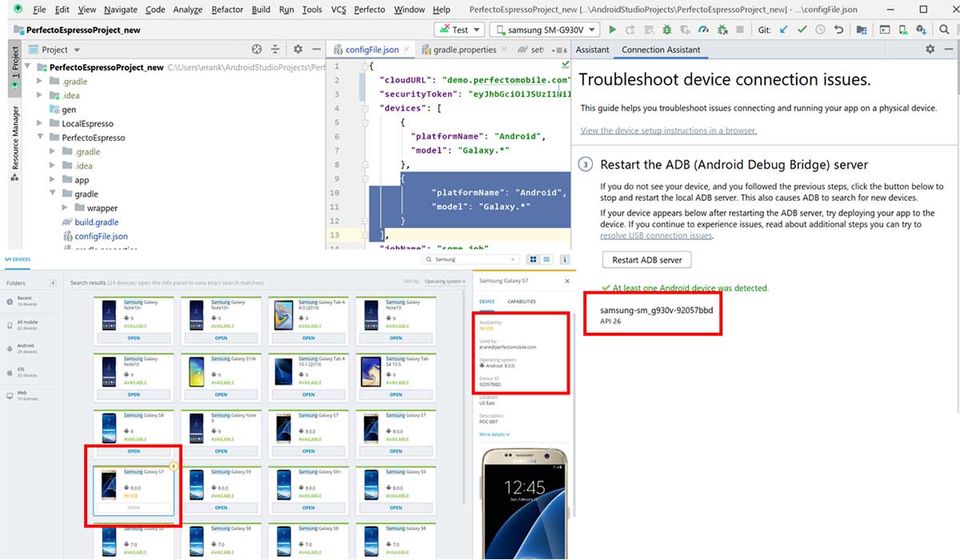Open the Profiler gauge icon in toolbar

(x=703, y=29)
